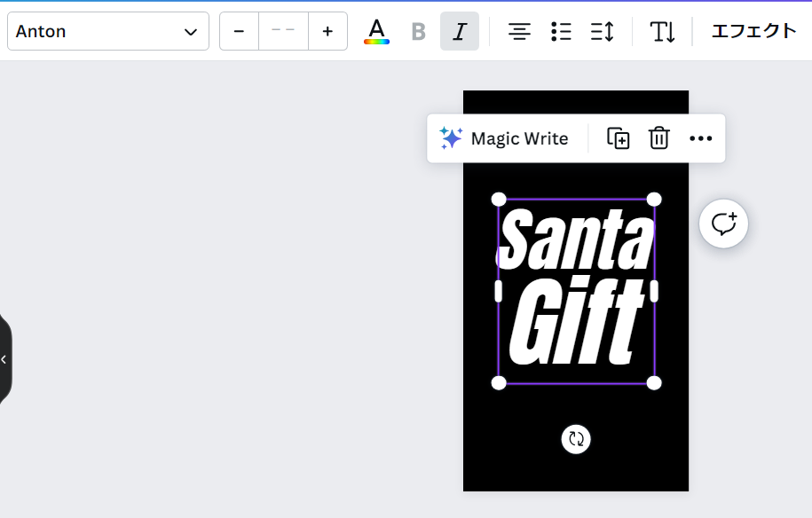
Task: Delete the selected text with trash icon
Action: pos(658,138)
